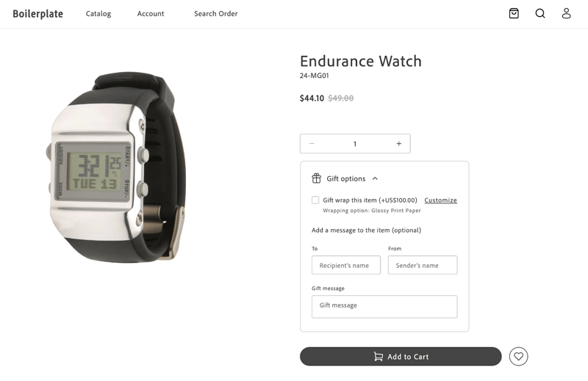588x381 pixels.
Task: Add watch to wishlist via heart icon
Action: [518, 356]
